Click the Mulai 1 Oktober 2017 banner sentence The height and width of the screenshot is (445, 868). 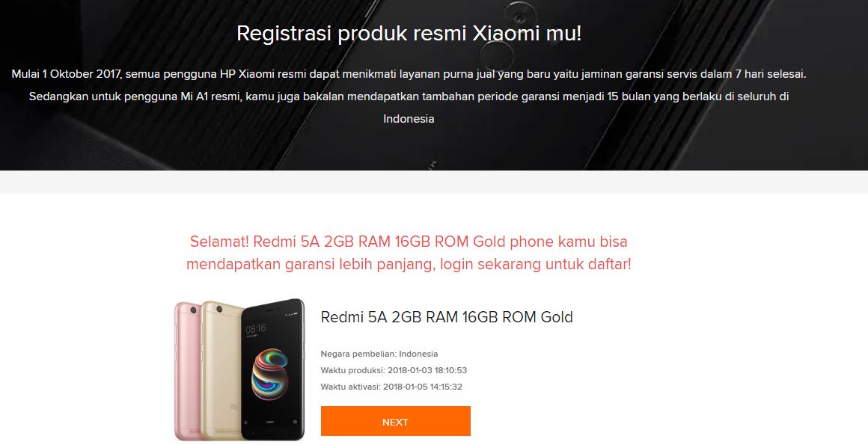point(409,73)
